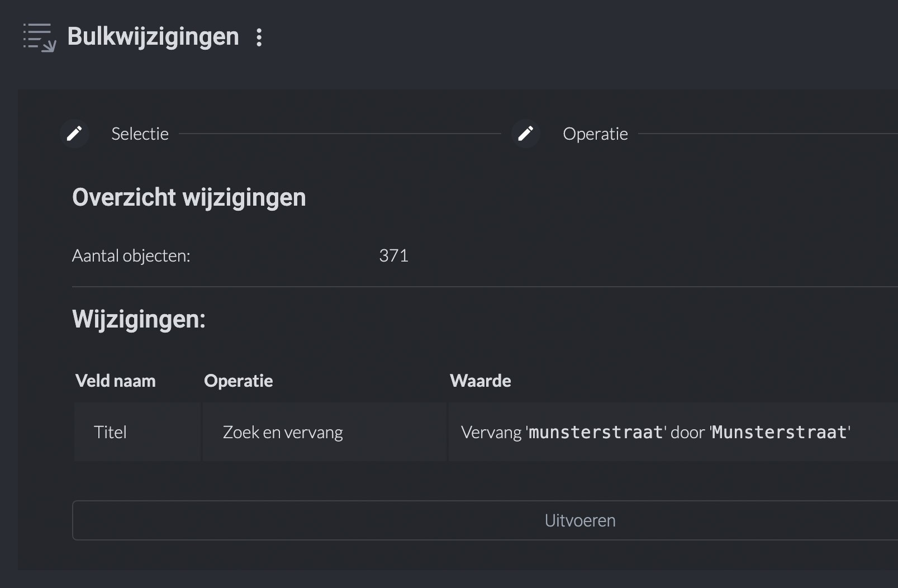
Task: Click the Veld naam column header
Action: tap(115, 381)
